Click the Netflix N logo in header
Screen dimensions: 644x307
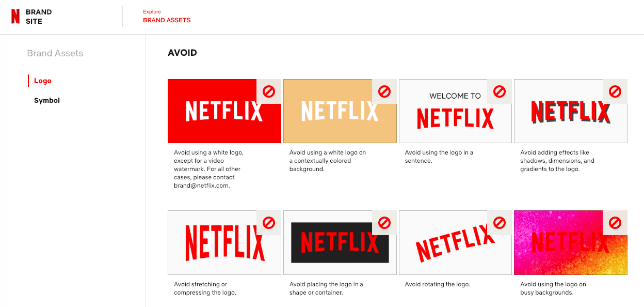click(x=15, y=17)
